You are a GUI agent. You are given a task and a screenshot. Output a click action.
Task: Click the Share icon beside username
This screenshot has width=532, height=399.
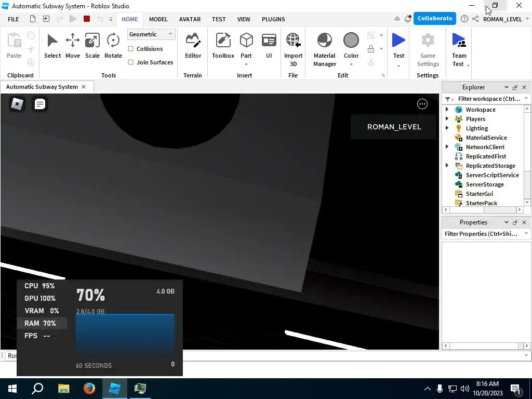[x=475, y=19]
